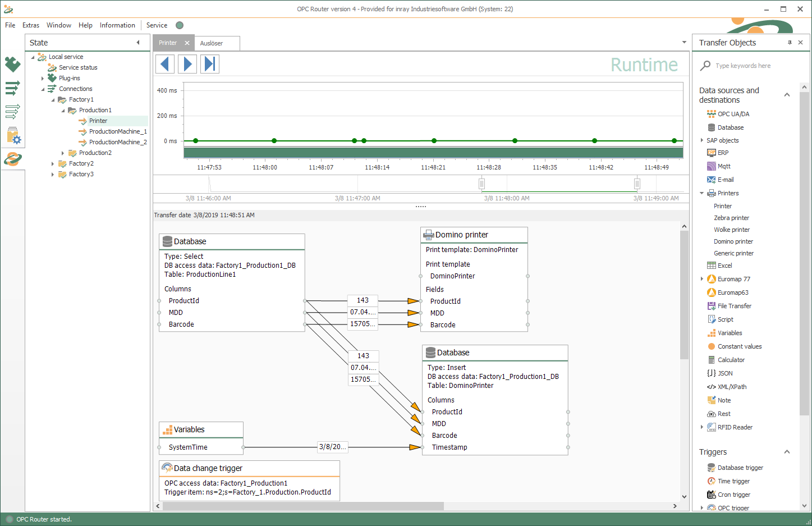The height and width of the screenshot is (526, 812).
Task: Select the Euromap63 transfer object
Action: pyautogui.click(x=732, y=292)
